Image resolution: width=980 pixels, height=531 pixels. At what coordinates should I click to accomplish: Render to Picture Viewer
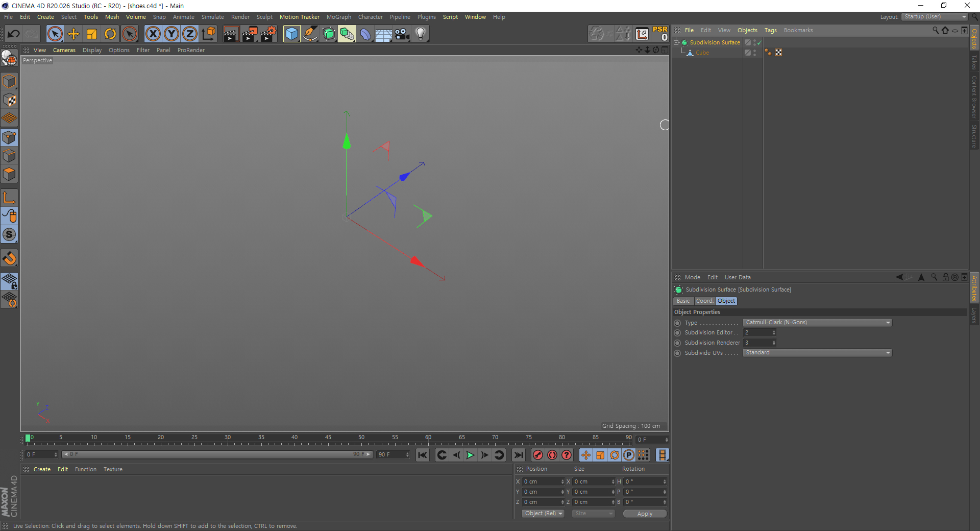pyautogui.click(x=250, y=34)
